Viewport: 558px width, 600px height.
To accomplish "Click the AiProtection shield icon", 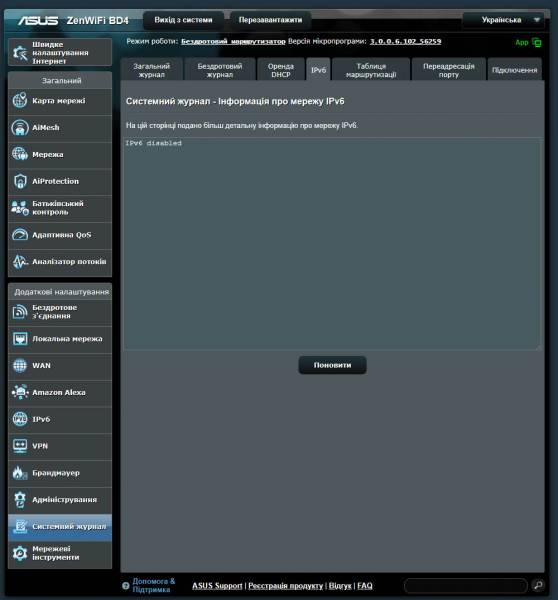I will (x=20, y=181).
